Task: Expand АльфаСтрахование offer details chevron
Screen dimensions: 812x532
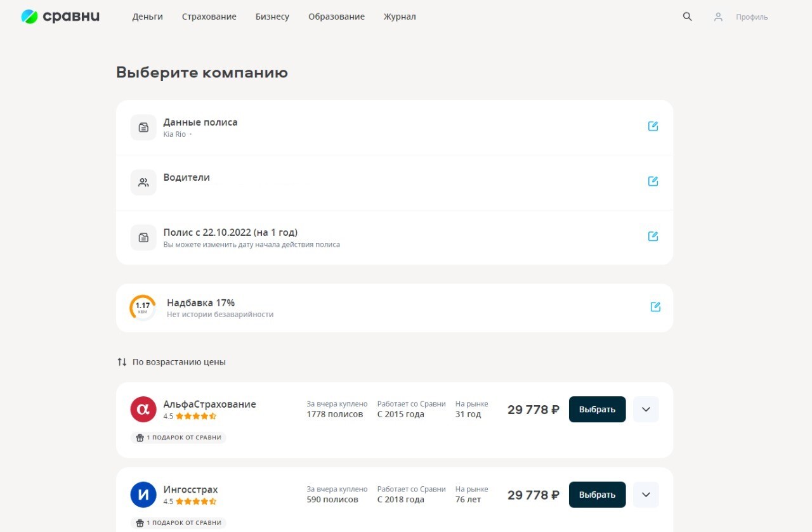Action: tap(646, 410)
